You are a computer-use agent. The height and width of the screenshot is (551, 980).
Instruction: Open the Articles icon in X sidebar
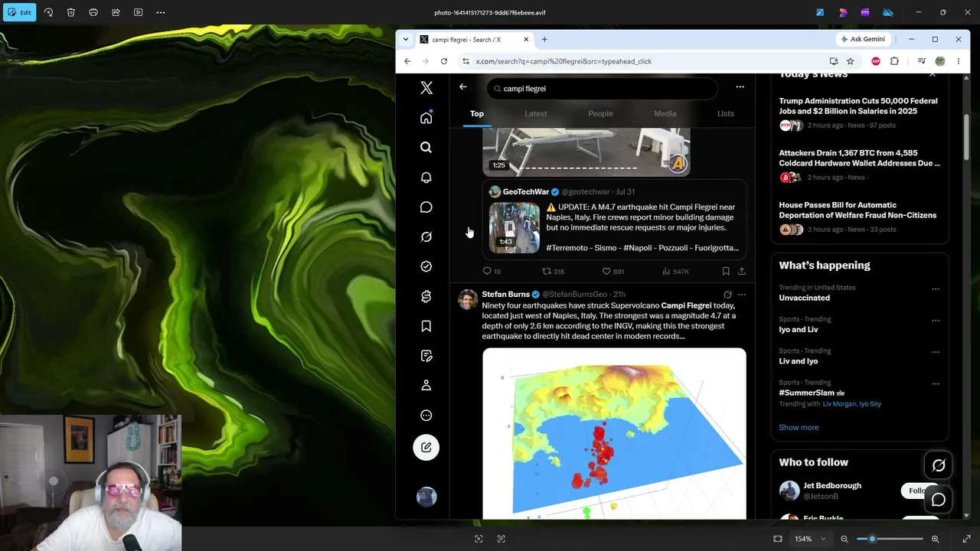[x=426, y=356]
